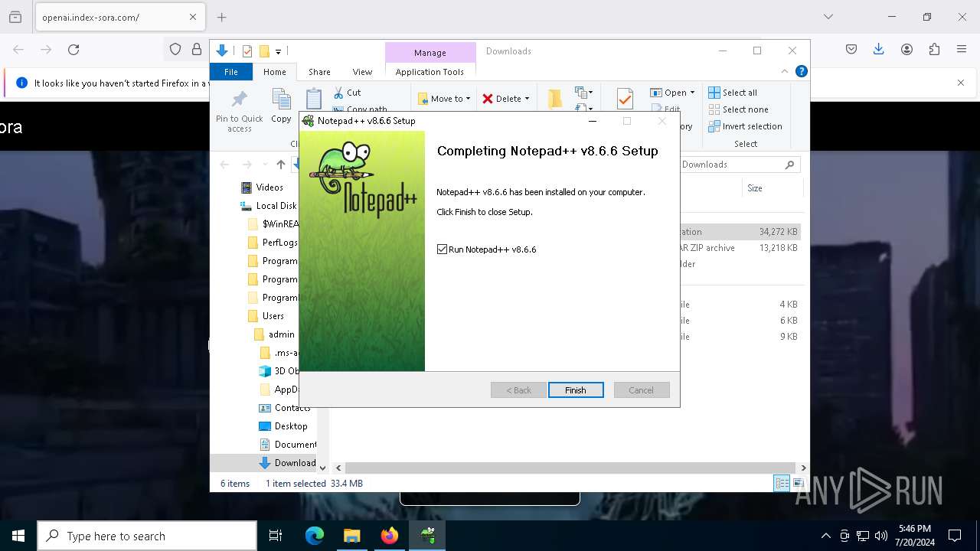
Task: Switch to the View ribbon tab
Action: point(362,72)
